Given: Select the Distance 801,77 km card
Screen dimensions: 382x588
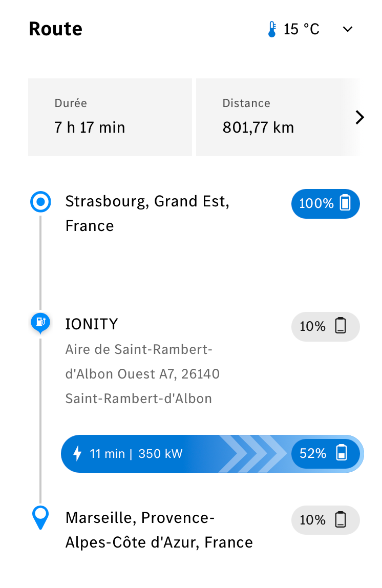Looking at the screenshot, I should click(278, 117).
